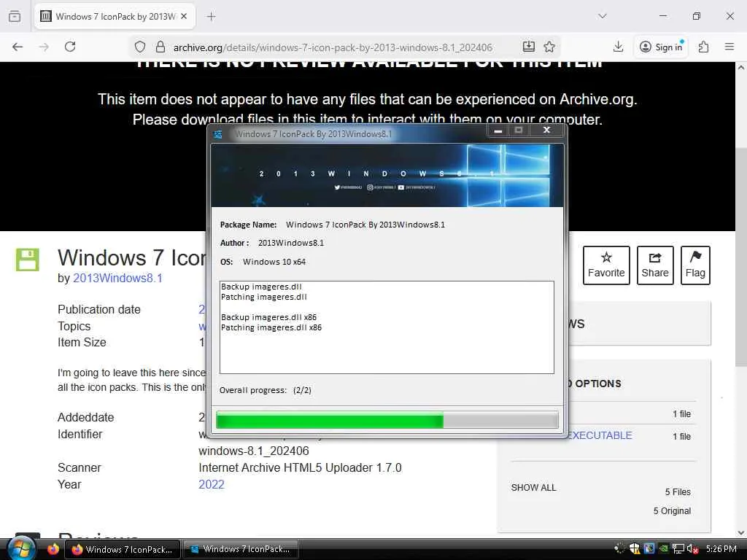Open the network tray icon
The height and width of the screenshot is (560, 747).
click(x=678, y=549)
